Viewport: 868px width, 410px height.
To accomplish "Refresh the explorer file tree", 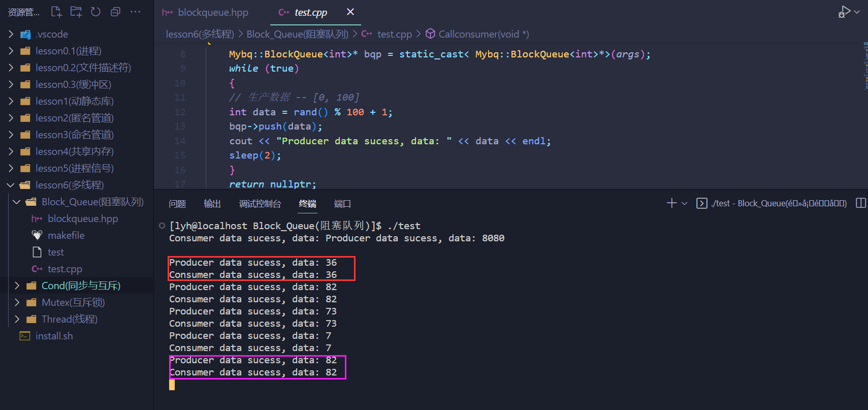I will 95,12.
